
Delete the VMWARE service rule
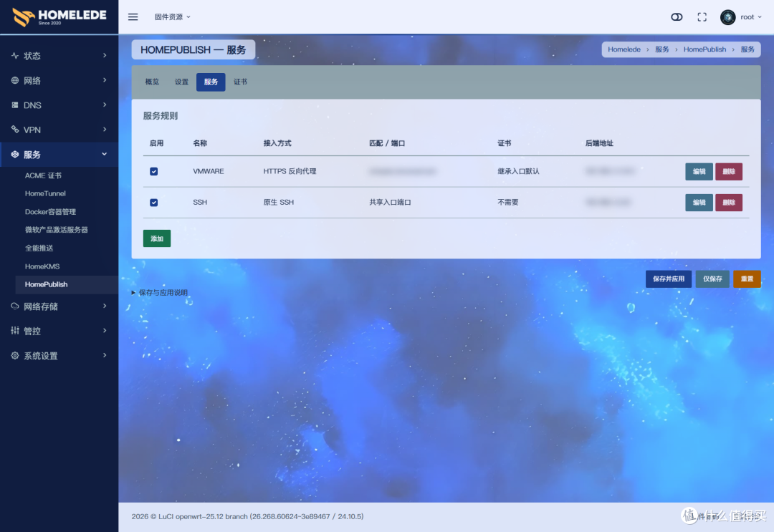729,172
